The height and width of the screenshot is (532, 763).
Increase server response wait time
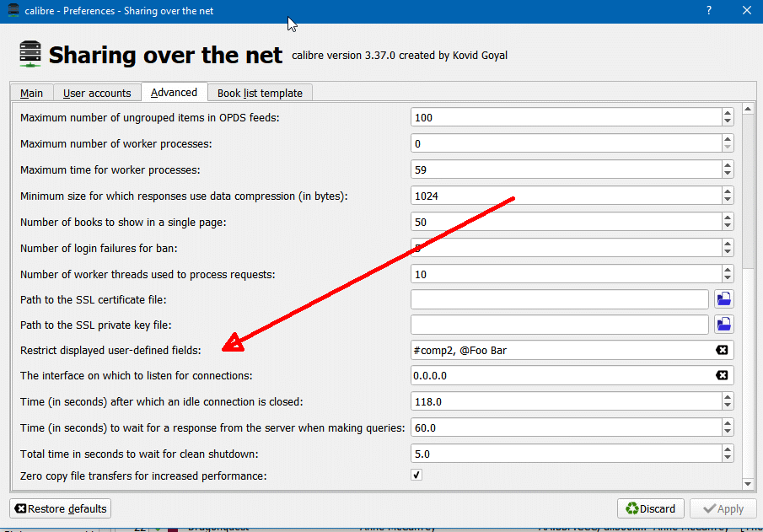(x=728, y=423)
